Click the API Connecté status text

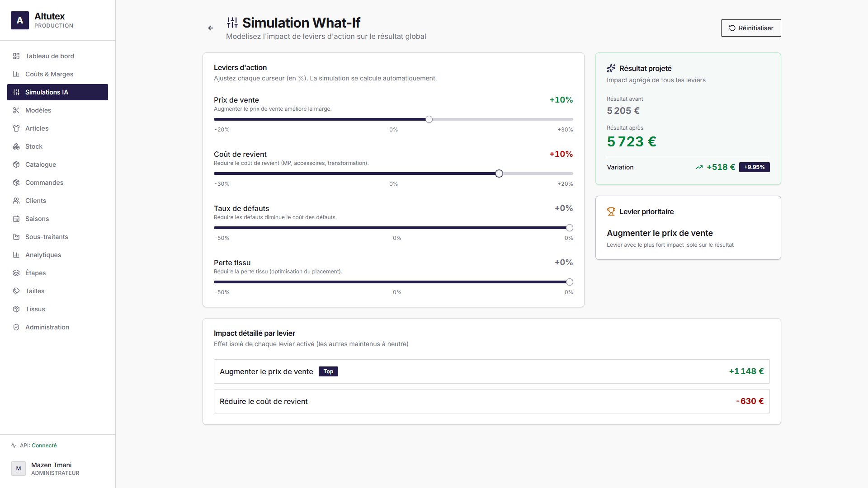pyautogui.click(x=38, y=446)
